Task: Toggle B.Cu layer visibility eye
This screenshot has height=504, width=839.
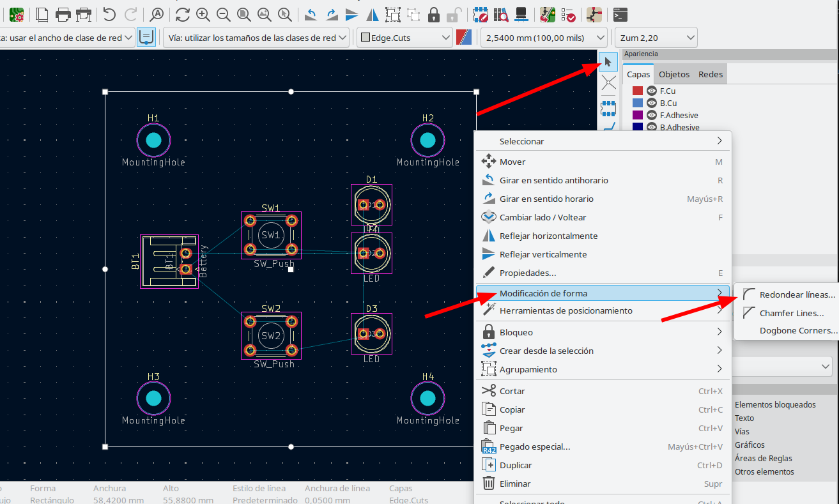Action: (652, 103)
